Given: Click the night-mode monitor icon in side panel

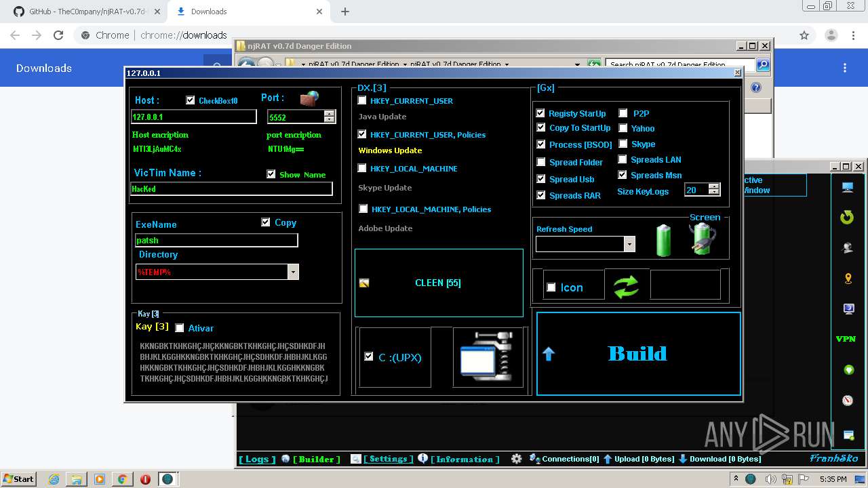Looking at the screenshot, I should [848, 309].
